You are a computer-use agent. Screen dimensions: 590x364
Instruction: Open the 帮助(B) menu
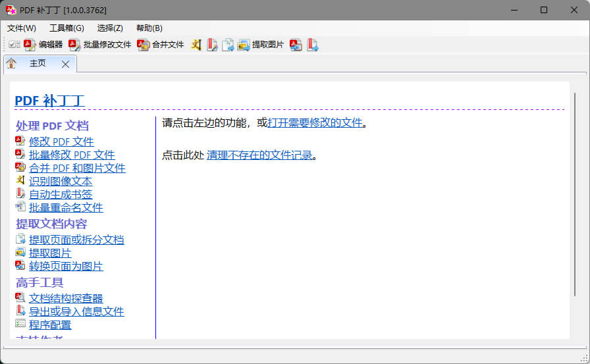(149, 28)
